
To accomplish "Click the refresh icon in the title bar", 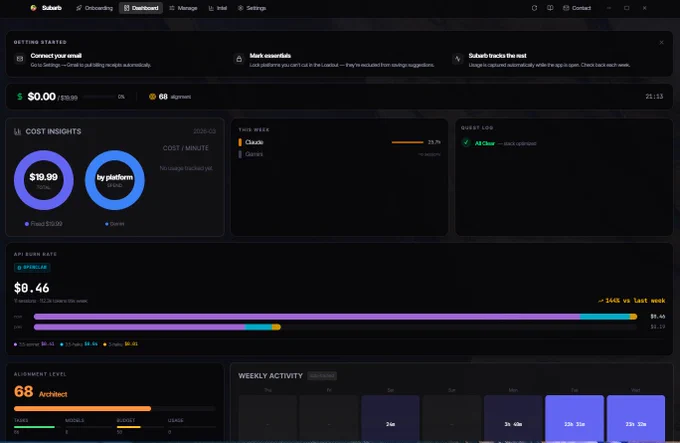I will tap(534, 8).
